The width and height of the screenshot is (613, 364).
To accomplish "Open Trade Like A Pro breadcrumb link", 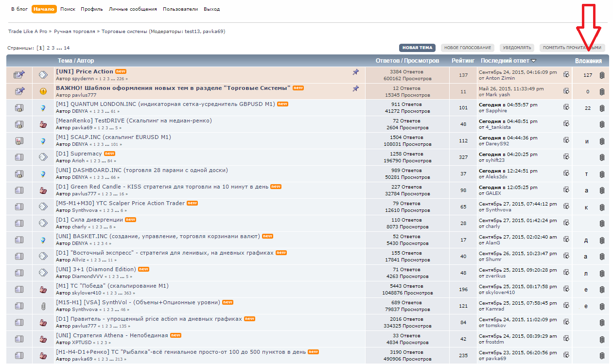I will (x=28, y=31).
